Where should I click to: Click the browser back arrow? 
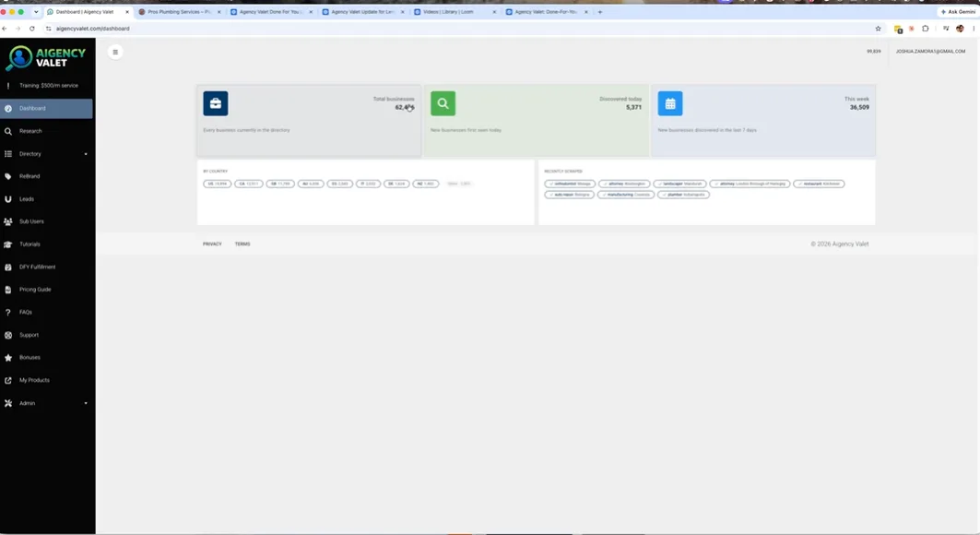[5, 29]
